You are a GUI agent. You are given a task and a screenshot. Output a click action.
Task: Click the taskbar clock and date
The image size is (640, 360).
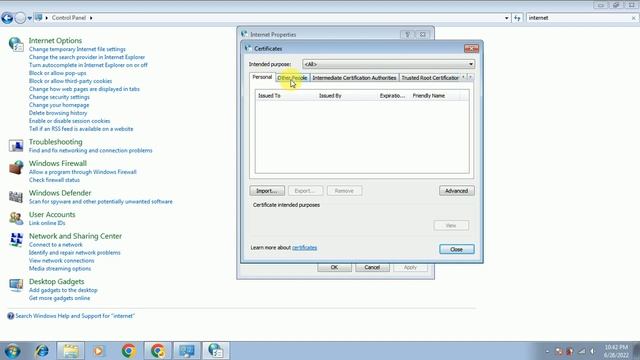[x=616, y=351]
